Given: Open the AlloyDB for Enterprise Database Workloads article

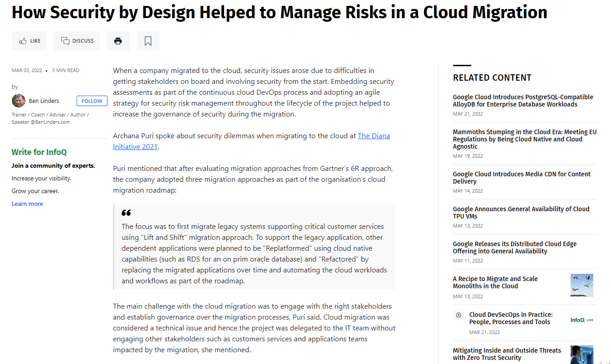Looking at the screenshot, I should coord(523,101).
